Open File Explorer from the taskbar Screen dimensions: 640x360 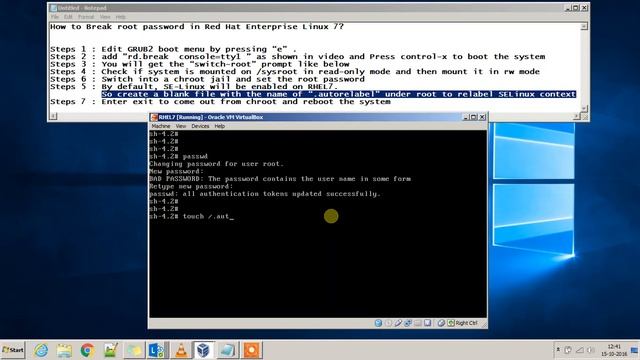coord(64,350)
